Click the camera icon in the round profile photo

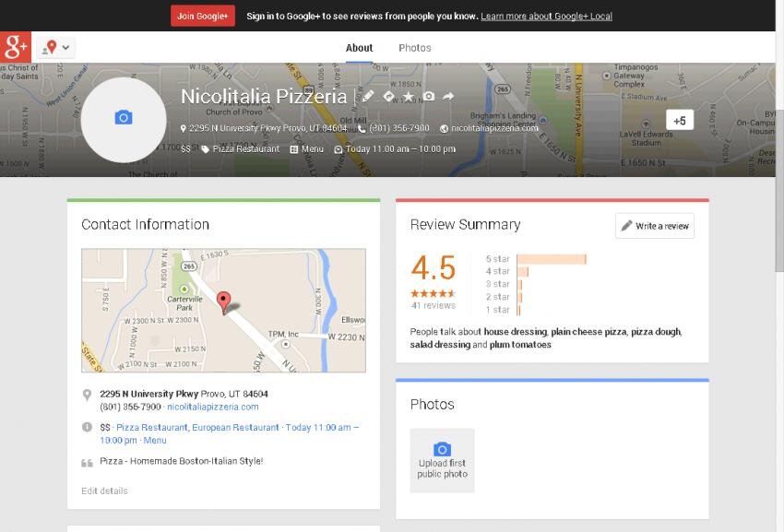(x=124, y=117)
